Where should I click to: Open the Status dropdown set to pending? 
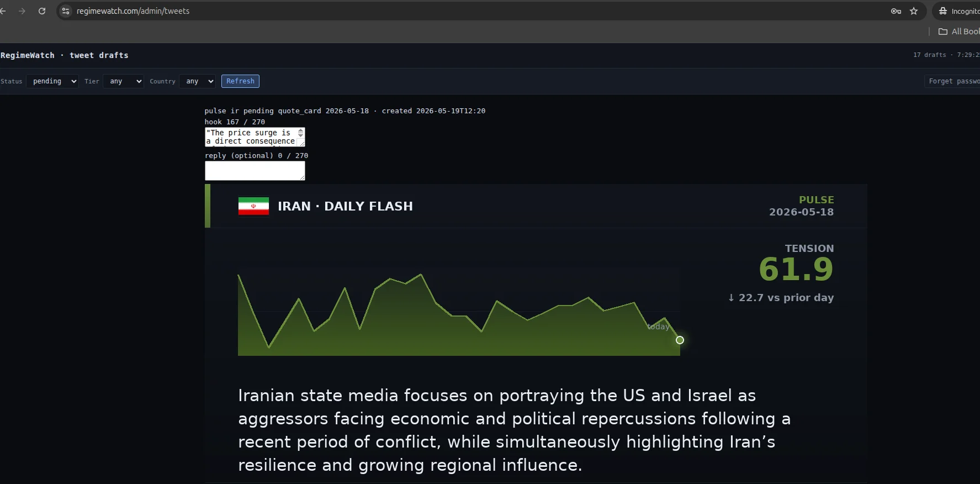tap(52, 81)
